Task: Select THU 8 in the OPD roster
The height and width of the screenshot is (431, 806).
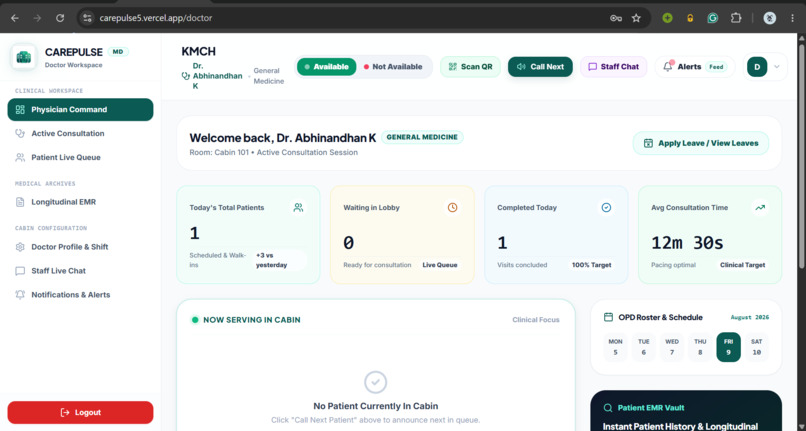Action: [x=700, y=347]
